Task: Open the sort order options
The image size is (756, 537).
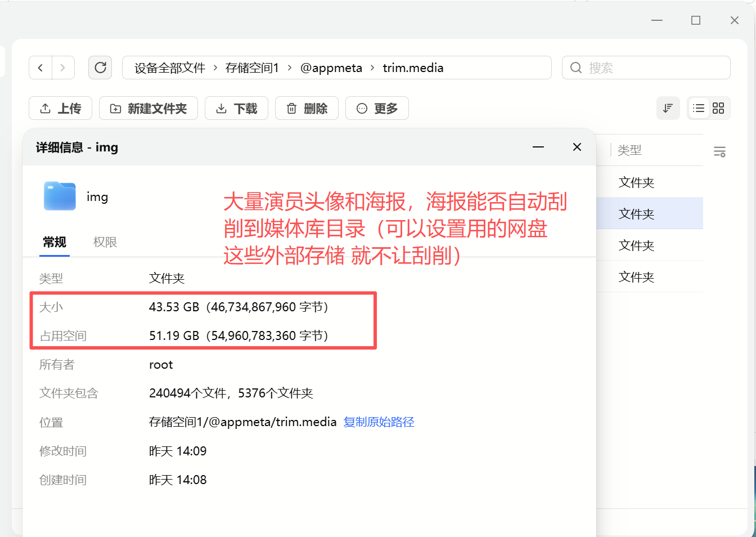Action: pos(668,108)
